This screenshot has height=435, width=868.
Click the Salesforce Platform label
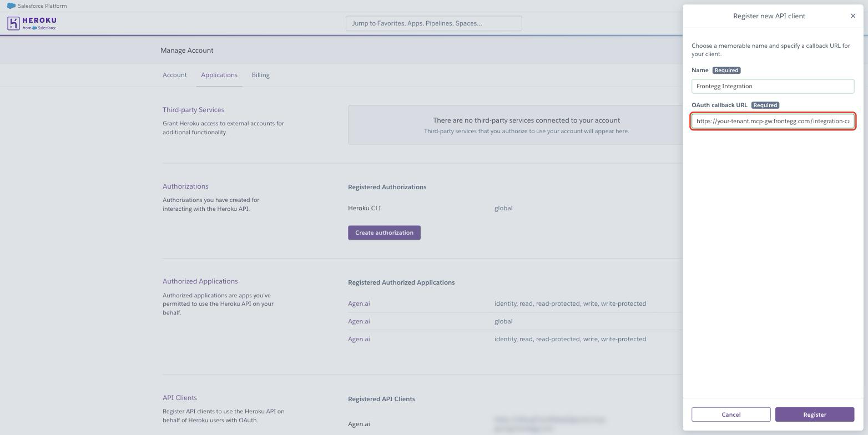point(42,6)
